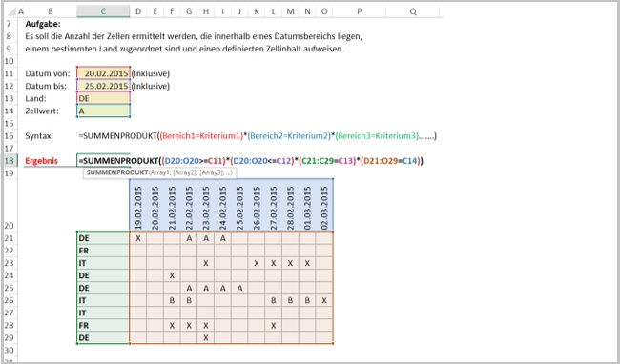Select row header 13
Image resolution: width=620 pixels, height=364 pixels.
(9, 98)
